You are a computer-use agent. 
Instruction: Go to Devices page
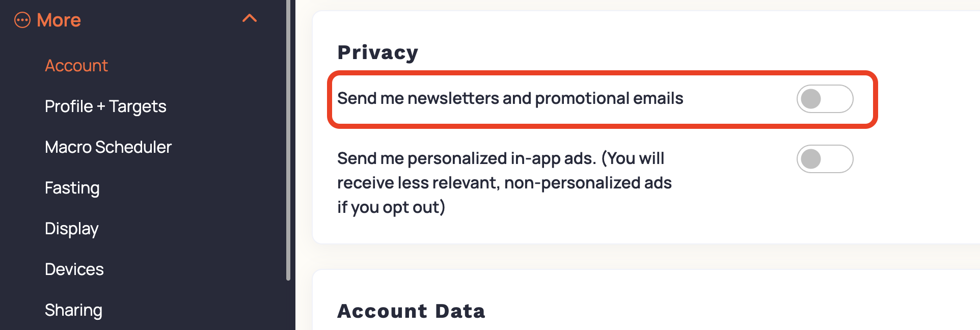(74, 269)
